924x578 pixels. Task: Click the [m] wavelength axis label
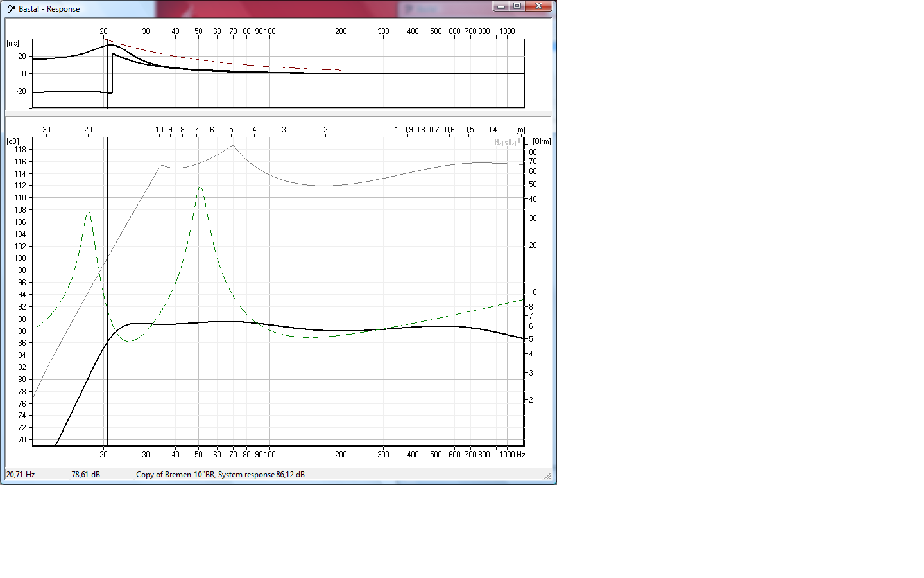[520, 130]
